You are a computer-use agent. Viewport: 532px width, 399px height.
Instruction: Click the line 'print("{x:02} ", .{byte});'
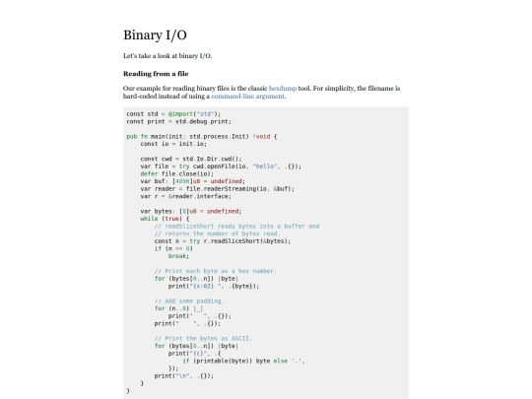click(214, 286)
